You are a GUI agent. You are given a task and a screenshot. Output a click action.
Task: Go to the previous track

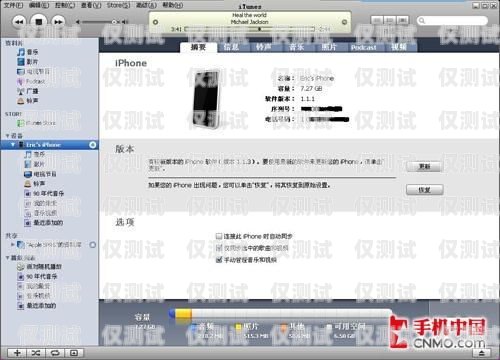tap(19, 22)
